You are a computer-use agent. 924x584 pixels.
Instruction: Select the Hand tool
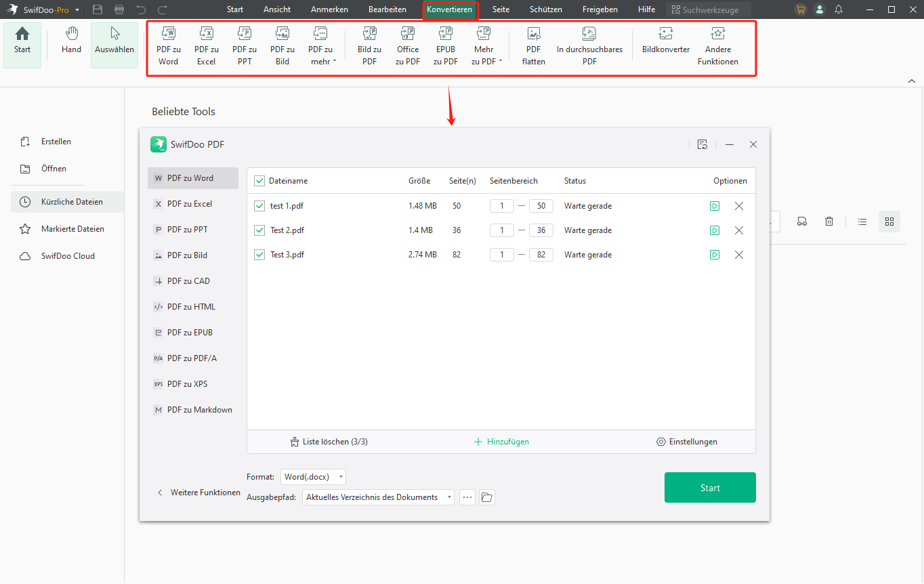pyautogui.click(x=71, y=41)
